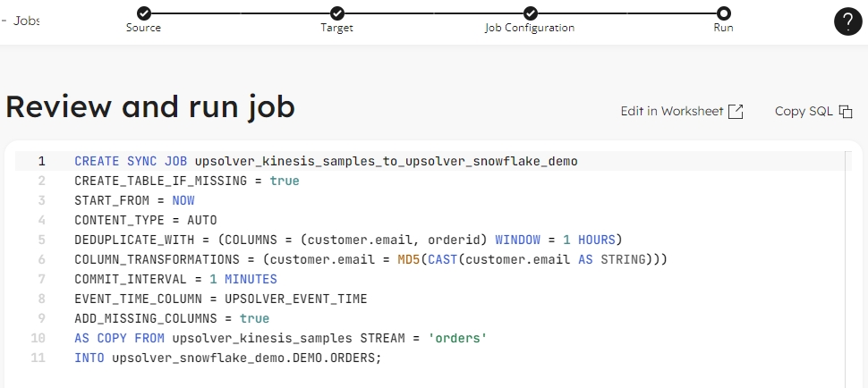The height and width of the screenshot is (388, 868).
Task: Click the MD5 function in line 6
Action: [409, 259]
